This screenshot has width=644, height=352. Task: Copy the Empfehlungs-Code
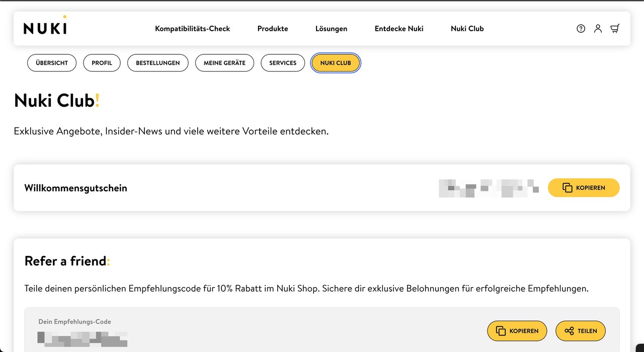517,331
